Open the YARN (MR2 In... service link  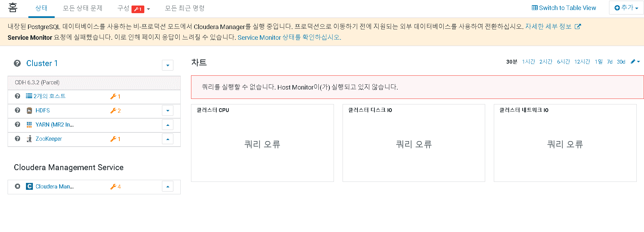pos(55,125)
